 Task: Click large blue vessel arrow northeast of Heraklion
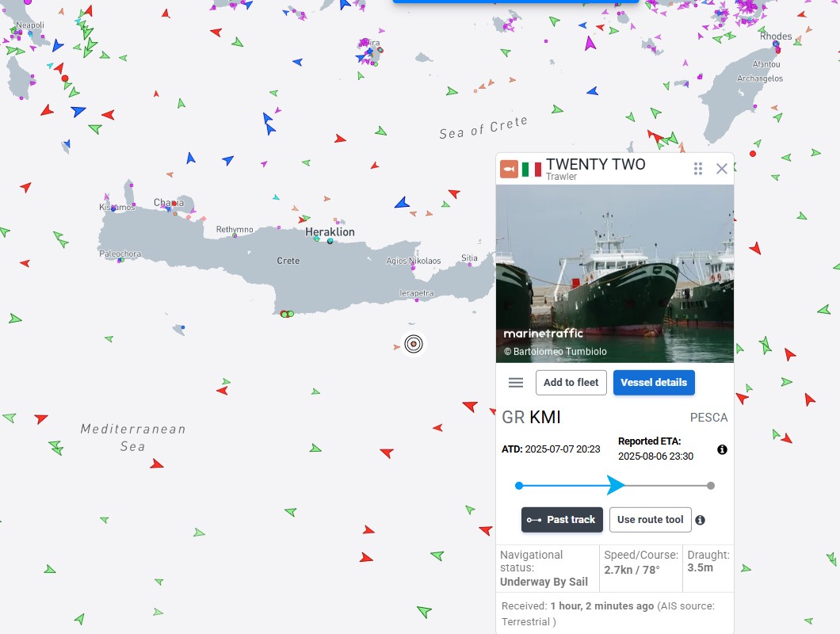tap(403, 203)
